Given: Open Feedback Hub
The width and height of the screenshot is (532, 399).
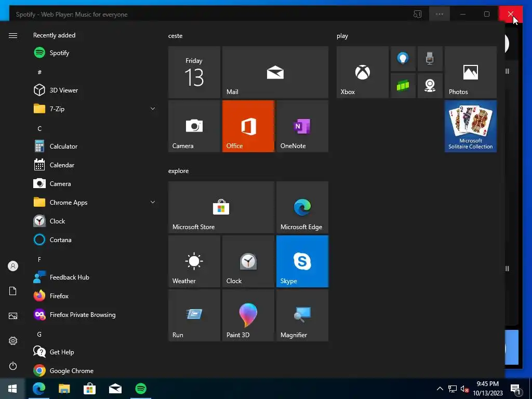Looking at the screenshot, I should (x=94, y=277).
